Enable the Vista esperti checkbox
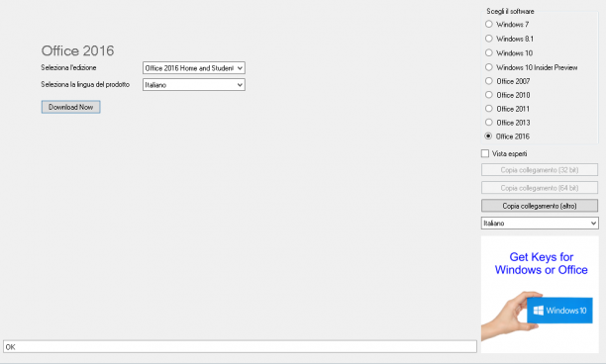The height and width of the screenshot is (364, 606). tap(485, 153)
